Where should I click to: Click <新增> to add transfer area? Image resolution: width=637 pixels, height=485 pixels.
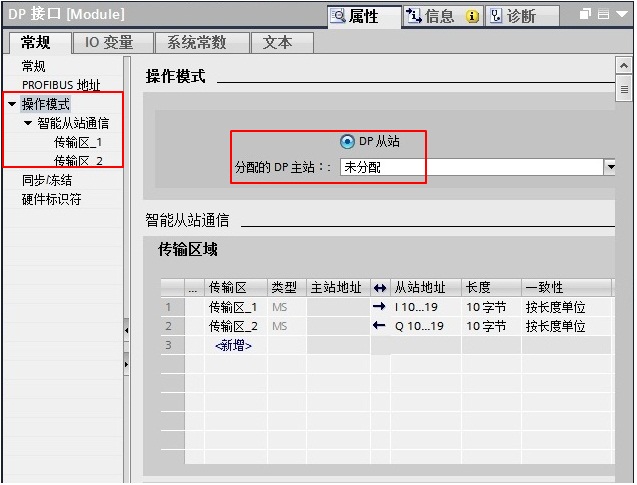click(x=233, y=346)
